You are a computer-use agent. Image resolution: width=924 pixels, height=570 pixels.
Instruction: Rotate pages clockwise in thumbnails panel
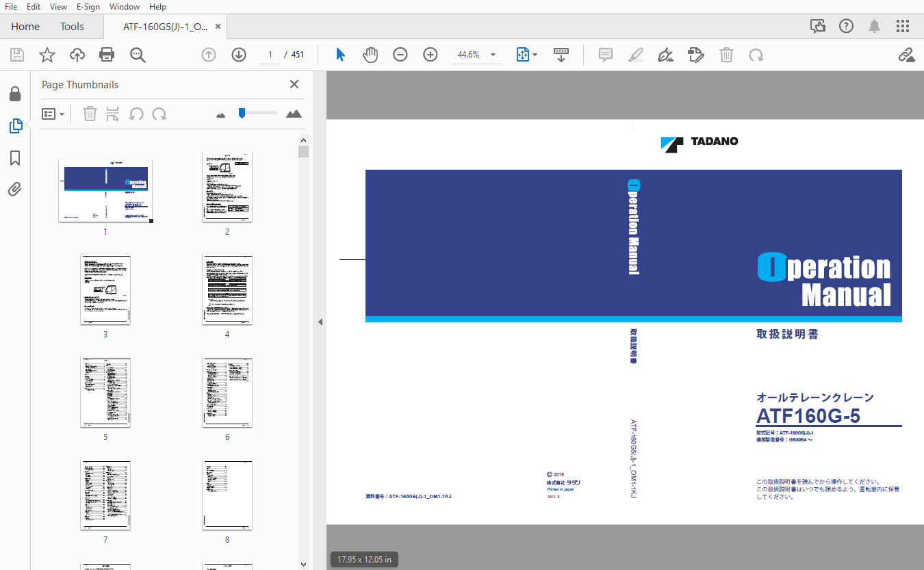tap(159, 114)
